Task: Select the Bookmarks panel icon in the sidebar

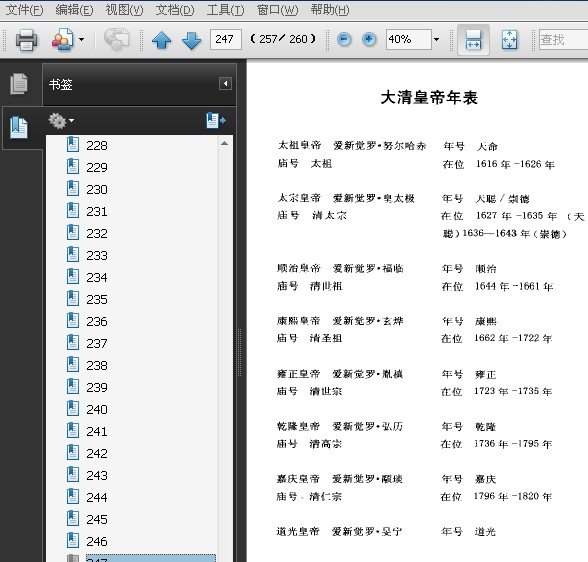Action: point(19,127)
